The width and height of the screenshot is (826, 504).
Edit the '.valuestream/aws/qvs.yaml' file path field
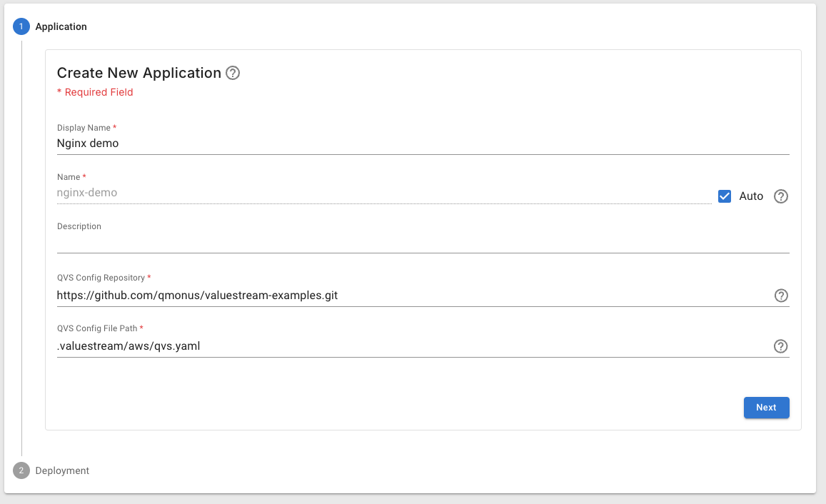pos(413,346)
